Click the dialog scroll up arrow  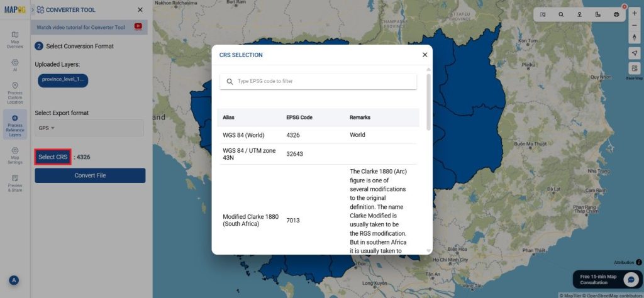pos(429,69)
